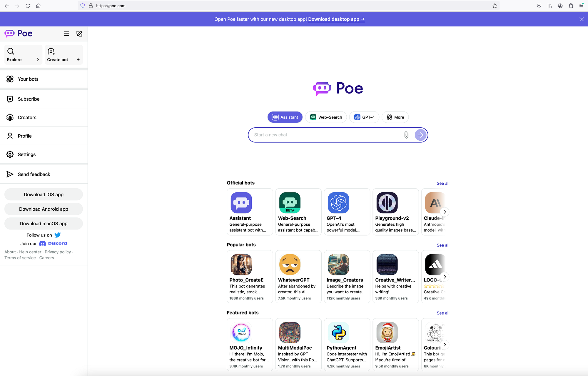The image size is (588, 376).
Task: Open the Photo_CreateE bot card
Action: (x=250, y=277)
